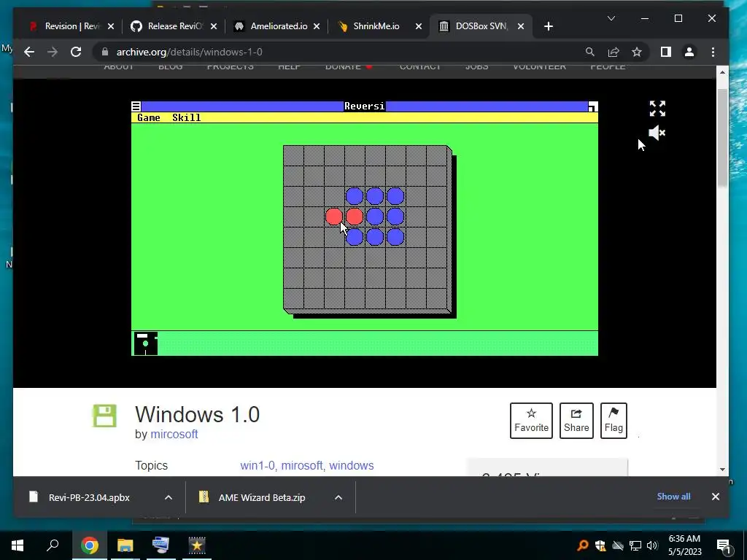Screen dimensions: 747x560
Task: Switch to the Release ReviOS tab
Action: pyautogui.click(x=174, y=26)
